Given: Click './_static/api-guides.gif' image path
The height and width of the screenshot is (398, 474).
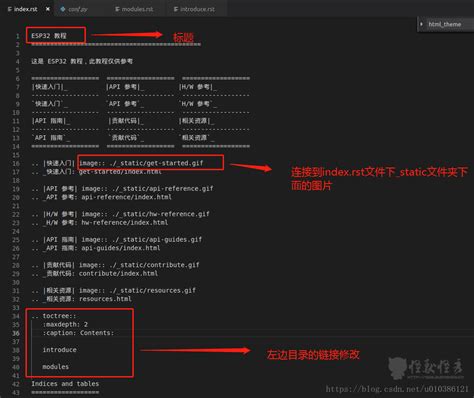Looking at the screenshot, I should click(x=157, y=240).
